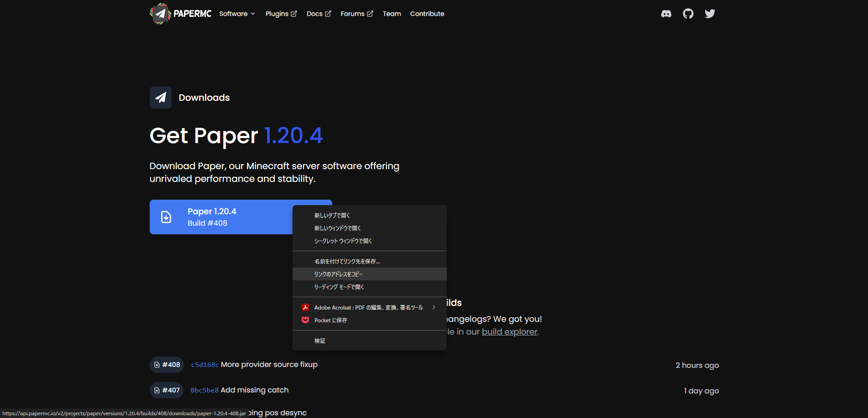Open the Discord icon link
868x418 pixels.
point(666,14)
